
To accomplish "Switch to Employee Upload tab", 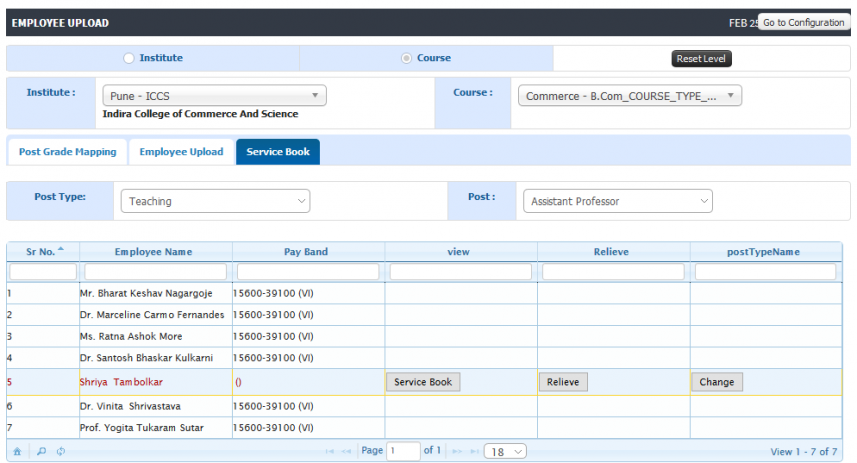I will [x=181, y=152].
